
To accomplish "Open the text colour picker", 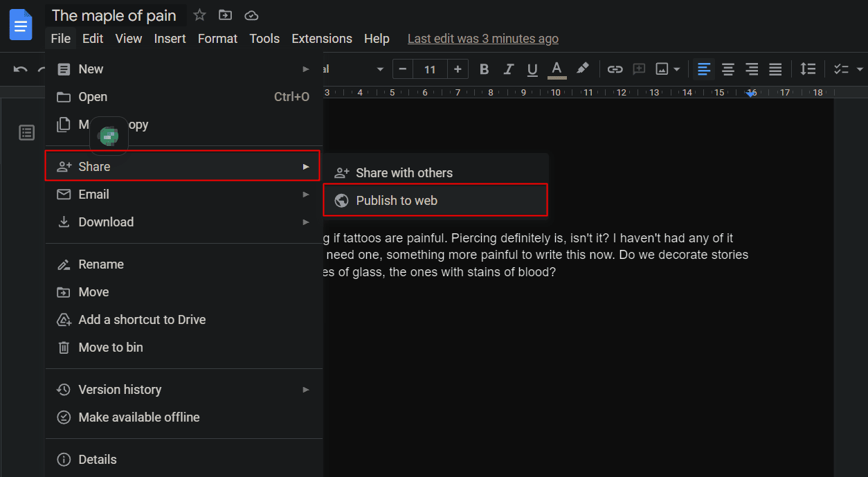I will point(557,69).
